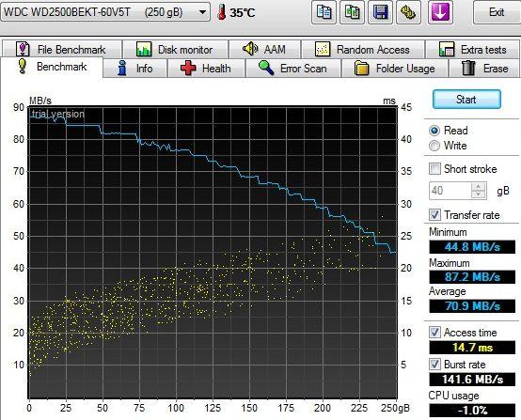The height and width of the screenshot is (420, 521).
Task: Open the drive selection dropdown
Action: point(105,12)
